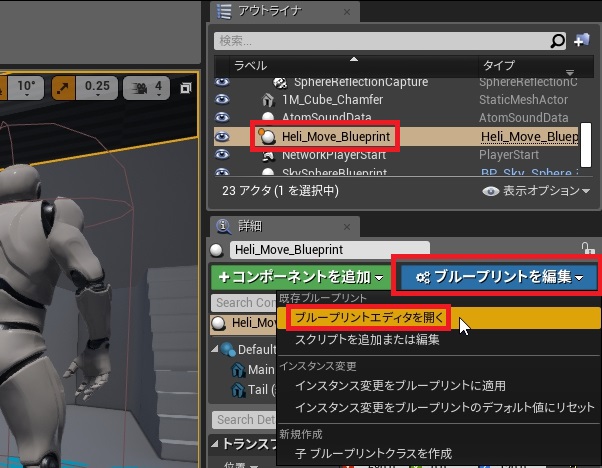Screen dimensions: 602x468
Task: Click the lock icon in the Details panel
Action: tap(587, 249)
